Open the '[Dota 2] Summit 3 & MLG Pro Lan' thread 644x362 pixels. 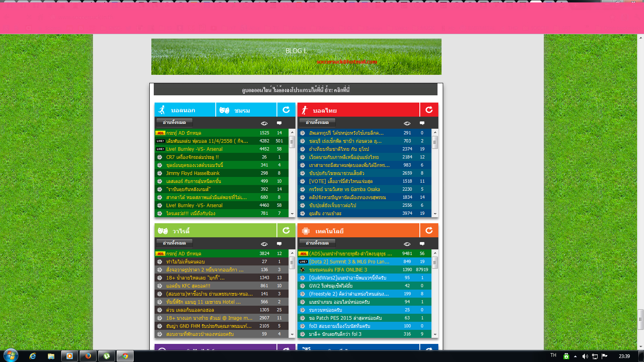pos(349,261)
